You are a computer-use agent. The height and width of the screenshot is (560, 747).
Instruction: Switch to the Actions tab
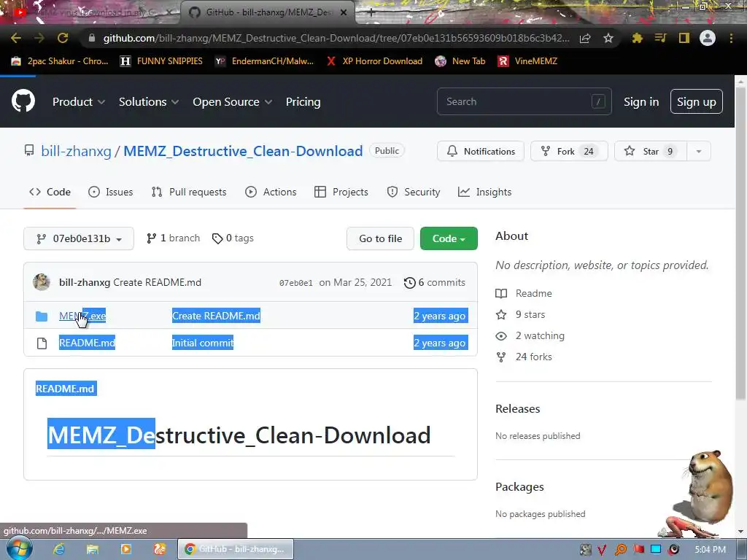tap(271, 192)
